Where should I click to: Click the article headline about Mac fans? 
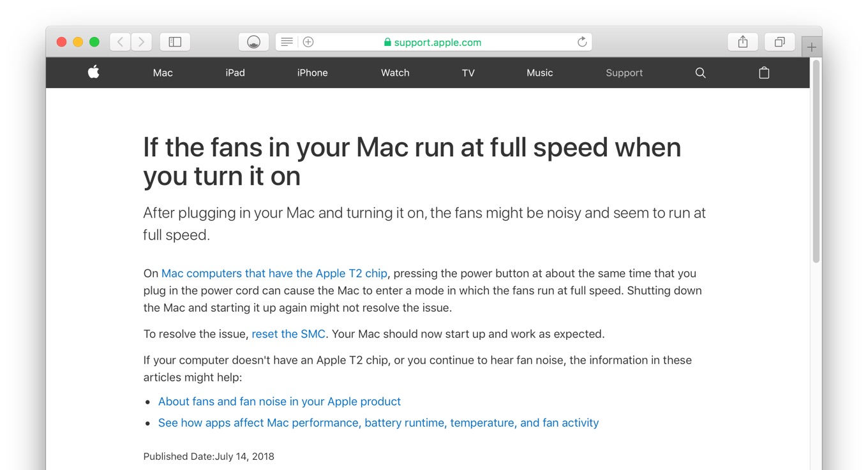pos(412,162)
